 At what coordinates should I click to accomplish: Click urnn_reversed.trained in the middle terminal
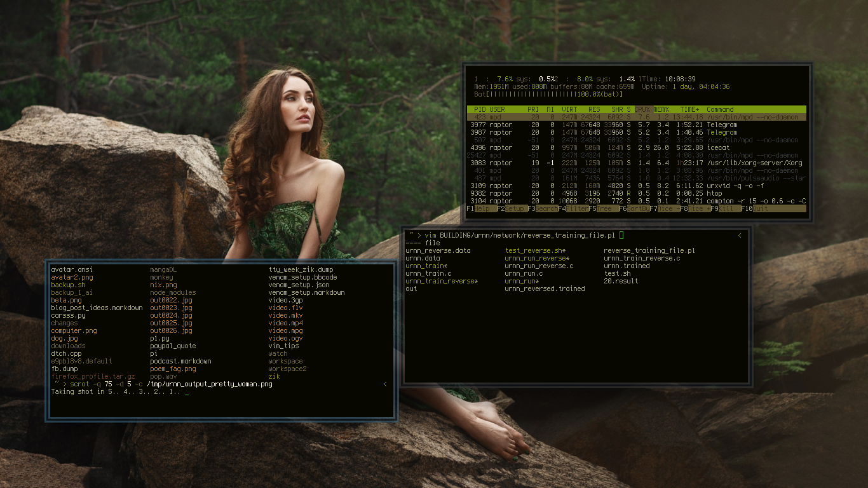point(545,288)
